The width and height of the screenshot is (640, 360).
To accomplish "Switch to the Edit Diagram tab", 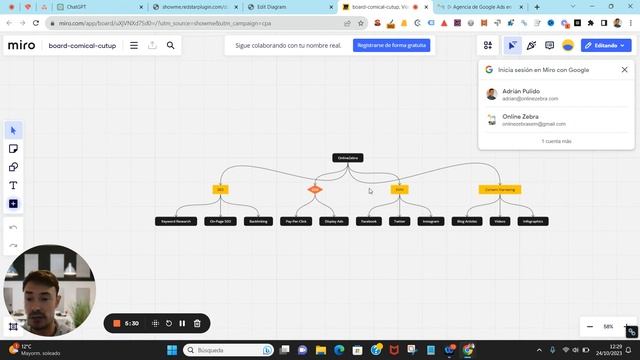I will [290, 7].
